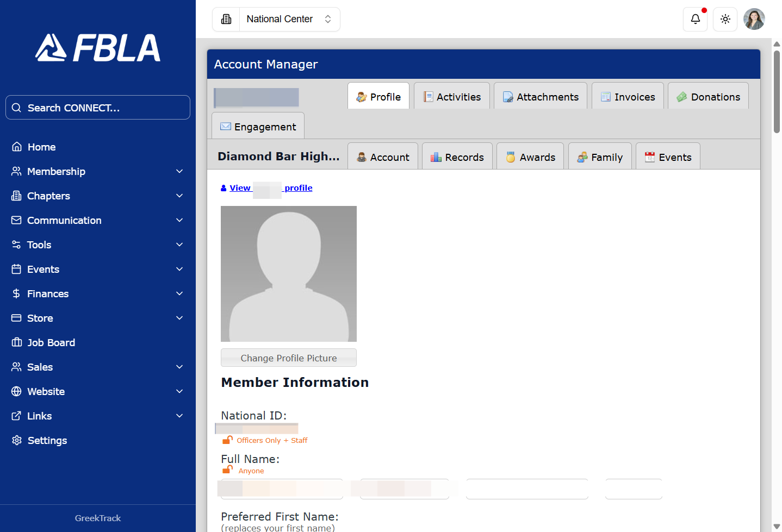Click the Settings sidebar label
This screenshot has height=532, width=782.
click(47, 440)
